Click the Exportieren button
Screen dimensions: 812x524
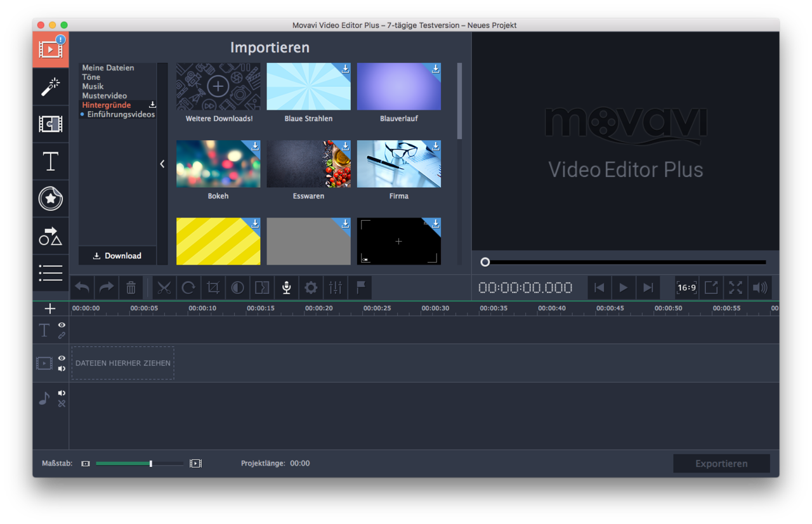tap(721, 464)
